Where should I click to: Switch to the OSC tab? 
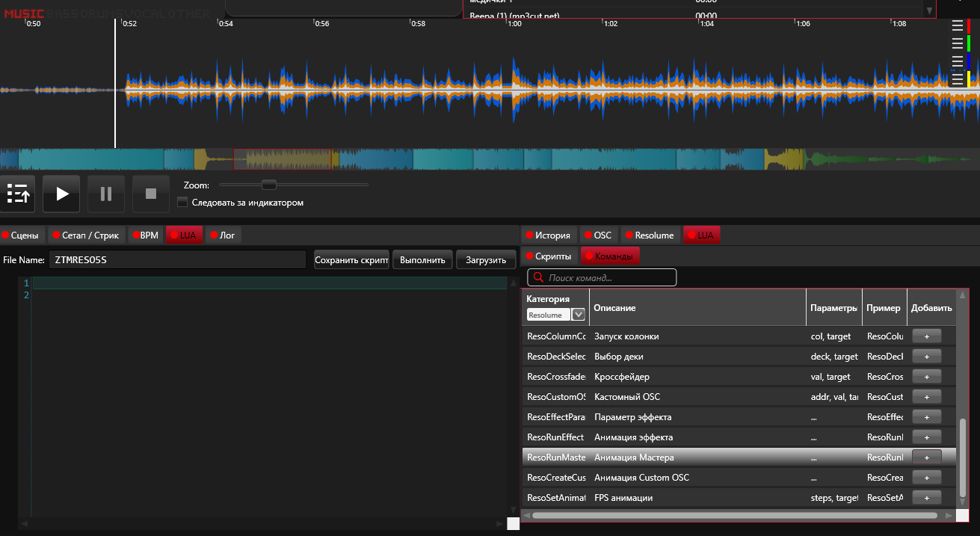click(x=599, y=235)
